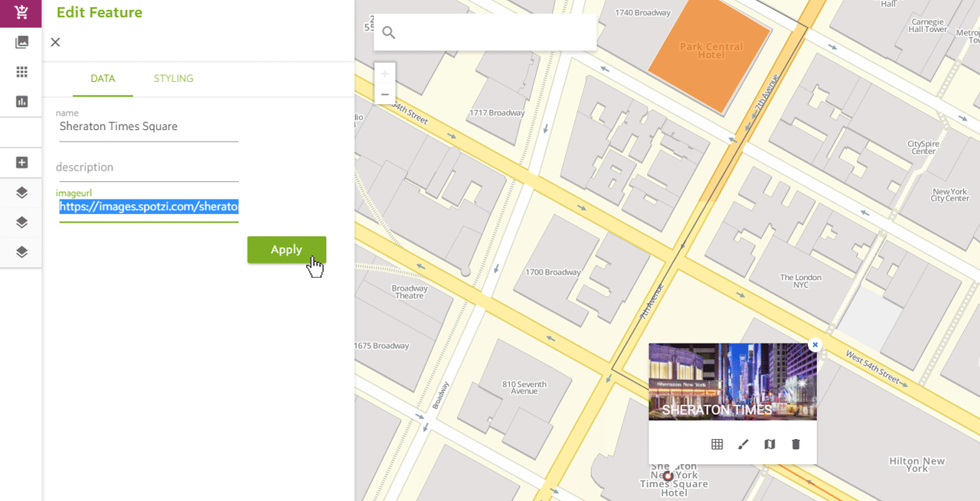Click the Hilton New York label

pos(916,465)
